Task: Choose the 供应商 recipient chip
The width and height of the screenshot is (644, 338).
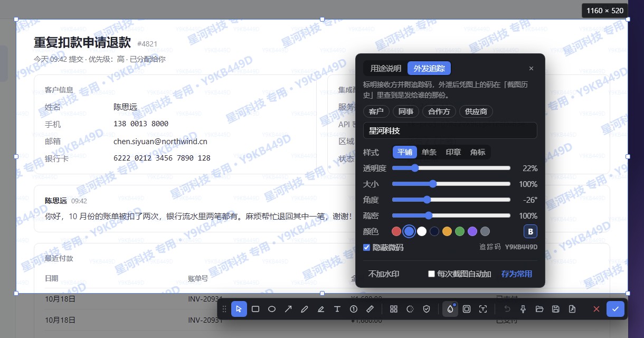Action: coord(476,111)
